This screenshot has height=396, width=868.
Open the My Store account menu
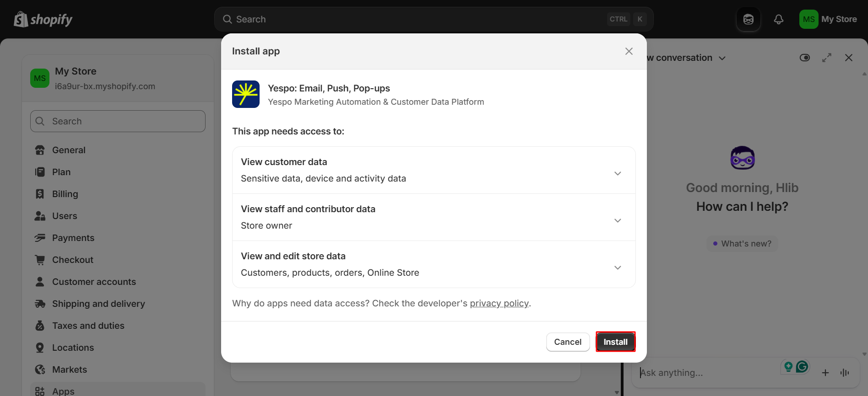[828, 19]
